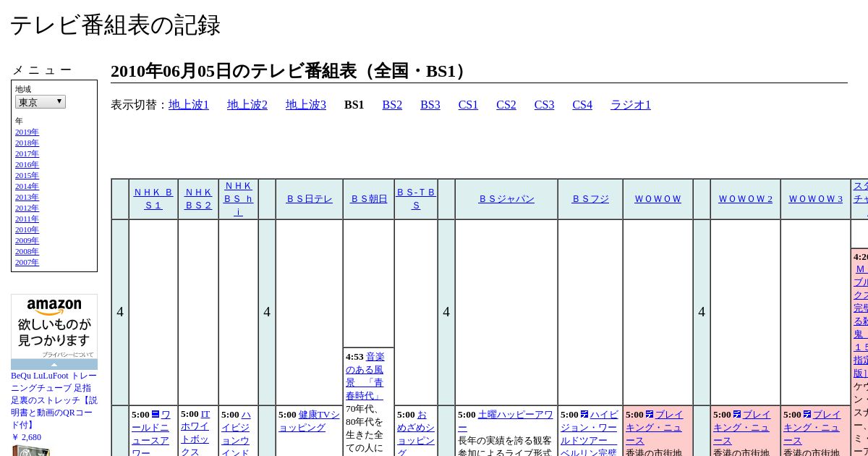This screenshot has width=868, height=456.
Task: Open the 2007年 archive link
Action: click(27, 263)
